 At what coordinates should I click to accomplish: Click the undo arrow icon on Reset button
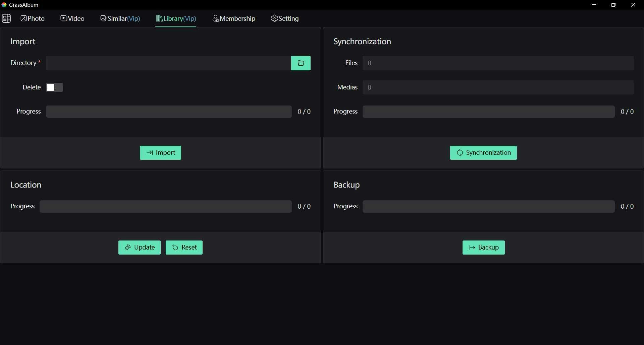point(175,248)
